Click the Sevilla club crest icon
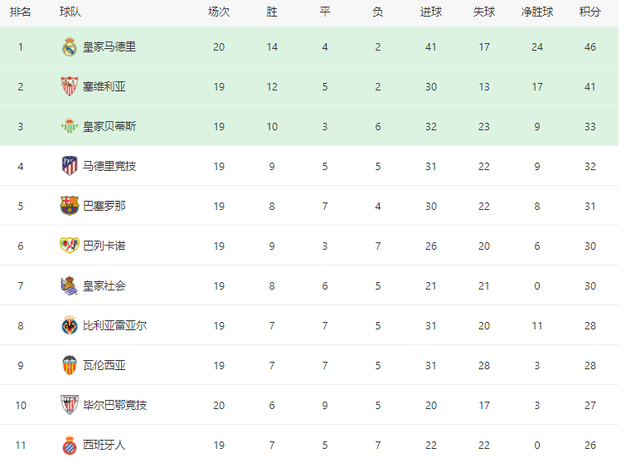The height and width of the screenshot is (463, 640). pyautogui.click(x=69, y=86)
